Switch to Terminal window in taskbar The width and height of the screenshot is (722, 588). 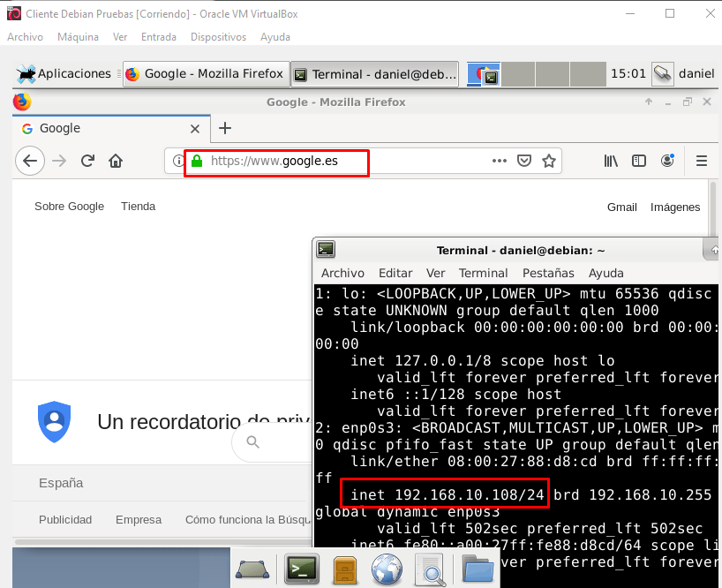pos(375,74)
